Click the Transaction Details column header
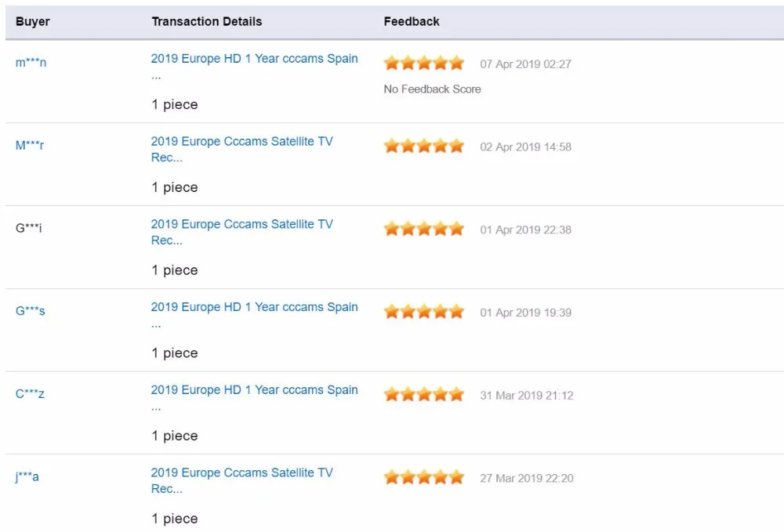This screenshot has height=532, width=784. tap(206, 21)
